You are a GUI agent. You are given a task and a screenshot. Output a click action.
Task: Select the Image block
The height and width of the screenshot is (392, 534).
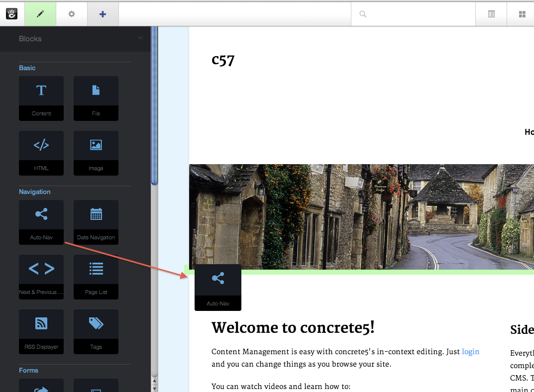(x=96, y=153)
